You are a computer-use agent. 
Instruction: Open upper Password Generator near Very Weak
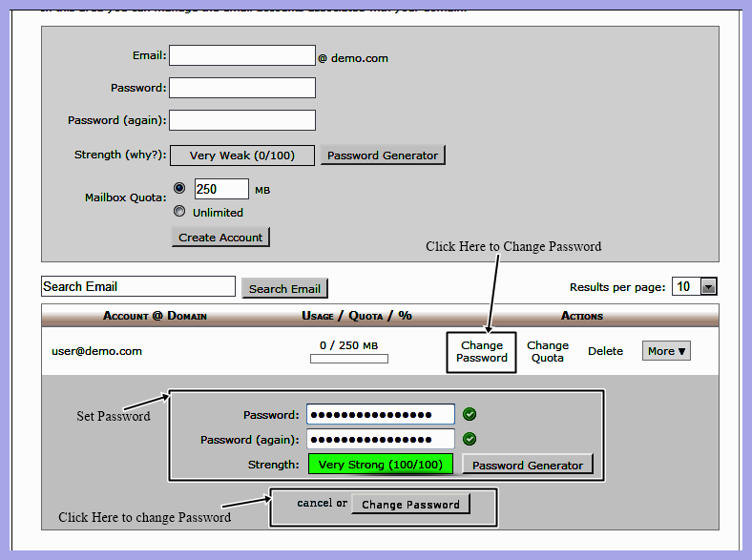click(383, 155)
